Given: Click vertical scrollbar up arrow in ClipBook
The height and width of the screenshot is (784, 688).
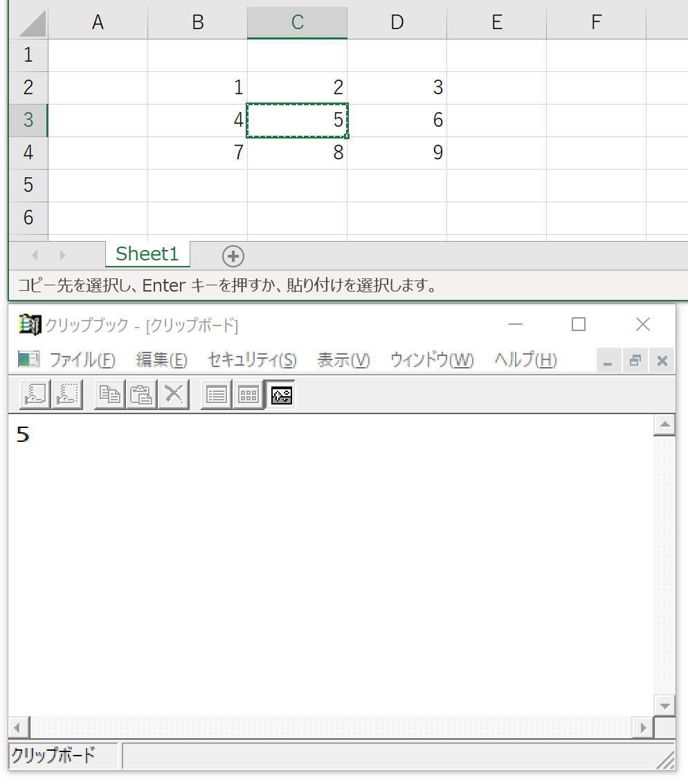Looking at the screenshot, I should pyautogui.click(x=664, y=425).
